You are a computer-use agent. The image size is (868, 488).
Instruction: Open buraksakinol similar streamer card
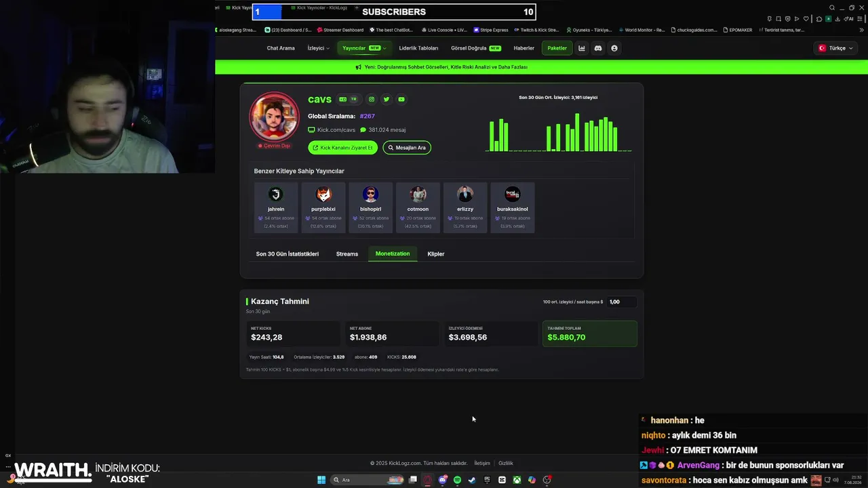(513, 207)
